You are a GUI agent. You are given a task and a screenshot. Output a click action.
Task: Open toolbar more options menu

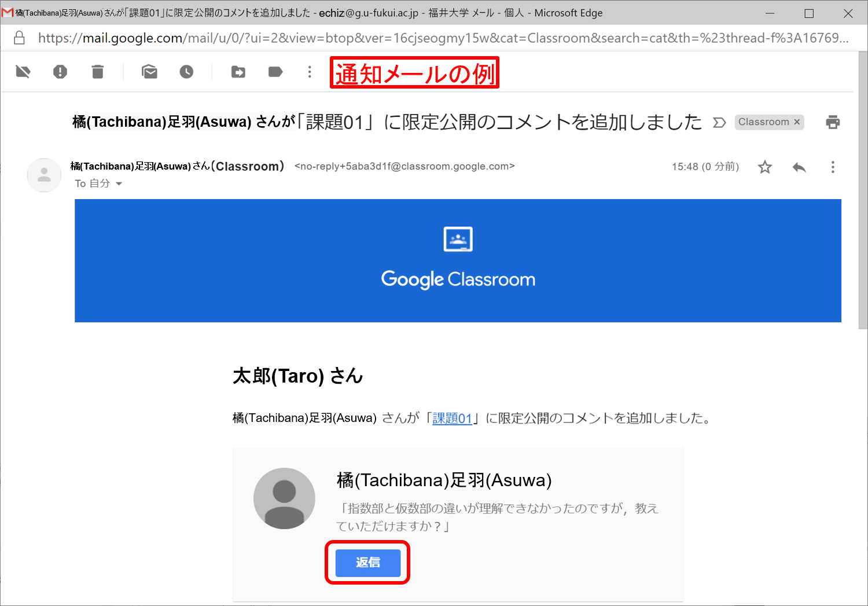click(x=310, y=72)
